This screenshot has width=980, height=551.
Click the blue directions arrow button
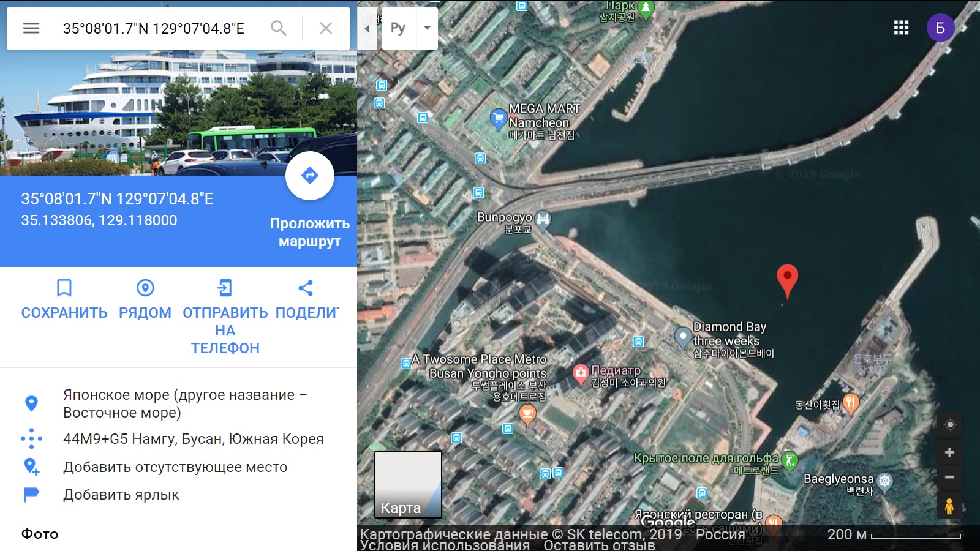[x=310, y=176]
